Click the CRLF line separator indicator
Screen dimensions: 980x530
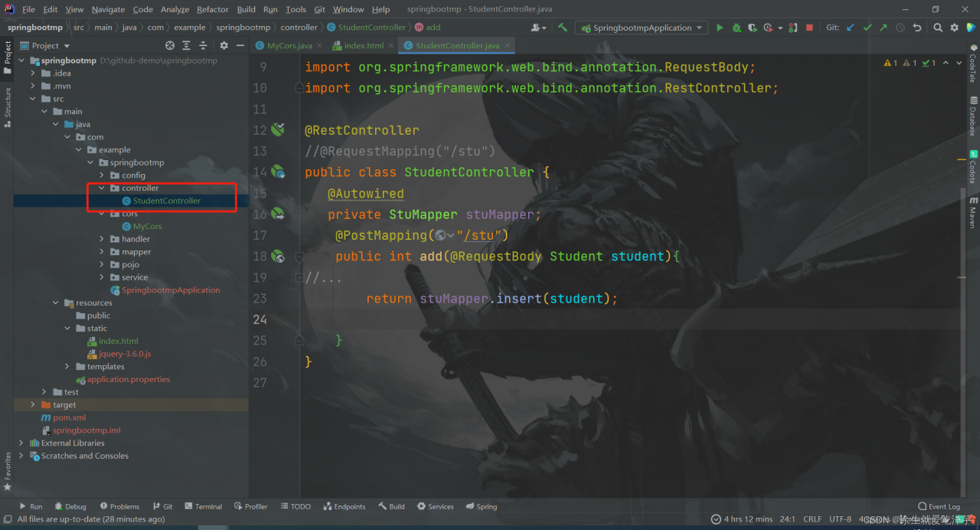tap(812, 519)
